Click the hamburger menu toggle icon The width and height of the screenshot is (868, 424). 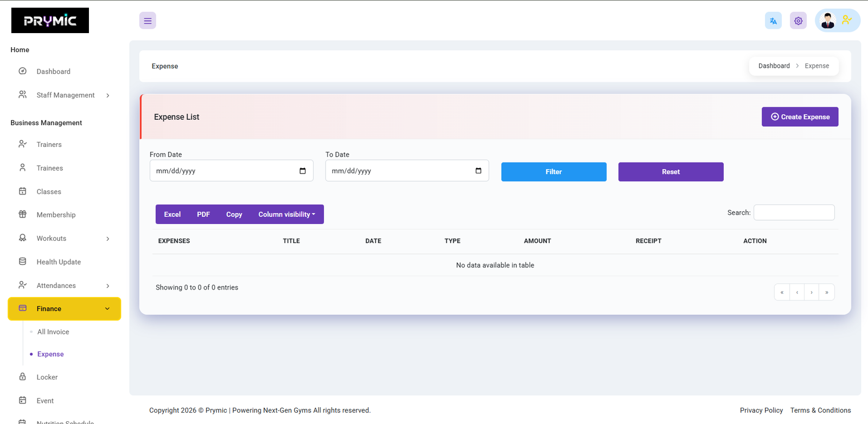[148, 21]
